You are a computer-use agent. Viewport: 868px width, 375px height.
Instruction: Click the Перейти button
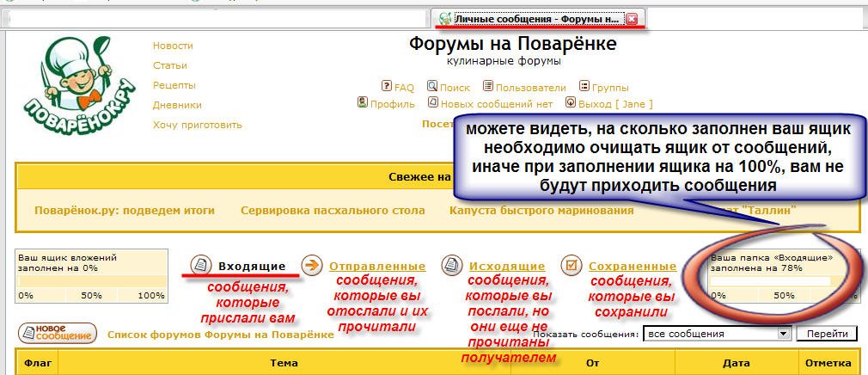click(827, 334)
